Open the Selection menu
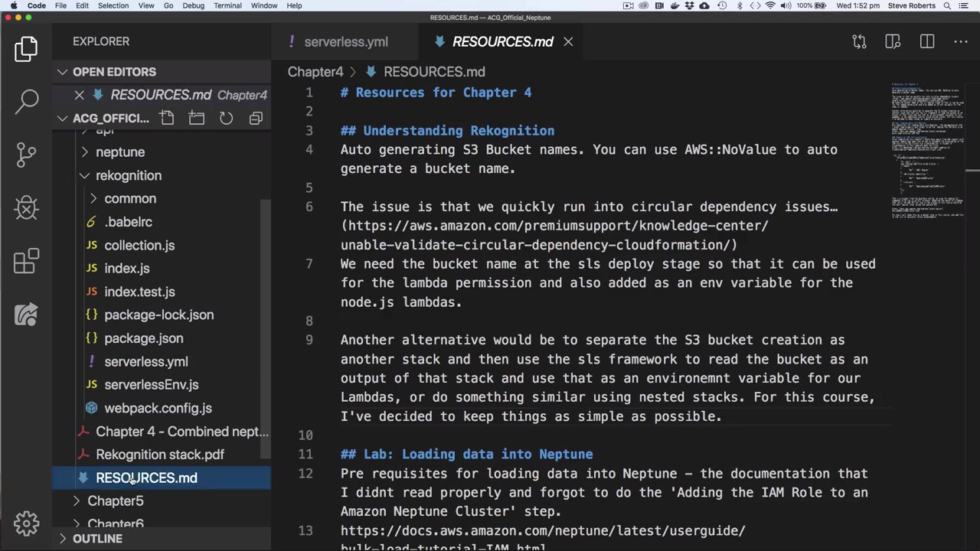980x551 pixels. click(113, 5)
